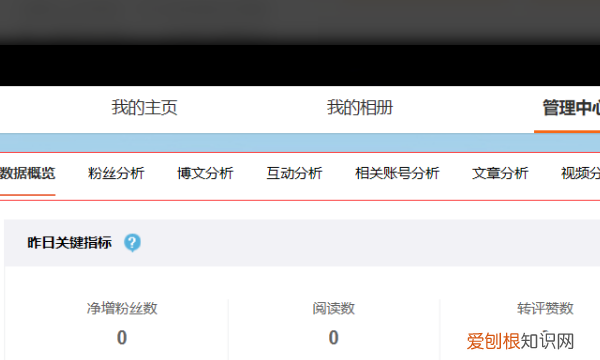Open the 我的相册 tab
This screenshot has width=600, height=360.
pyautogui.click(x=360, y=108)
